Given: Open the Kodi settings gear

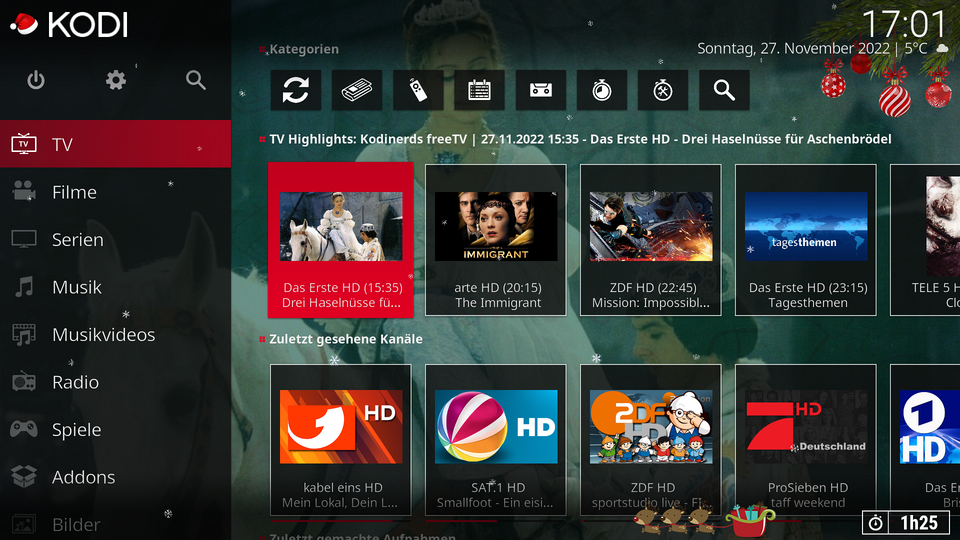Looking at the screenshot, I should pyautogui.click(x=116, y=80).
